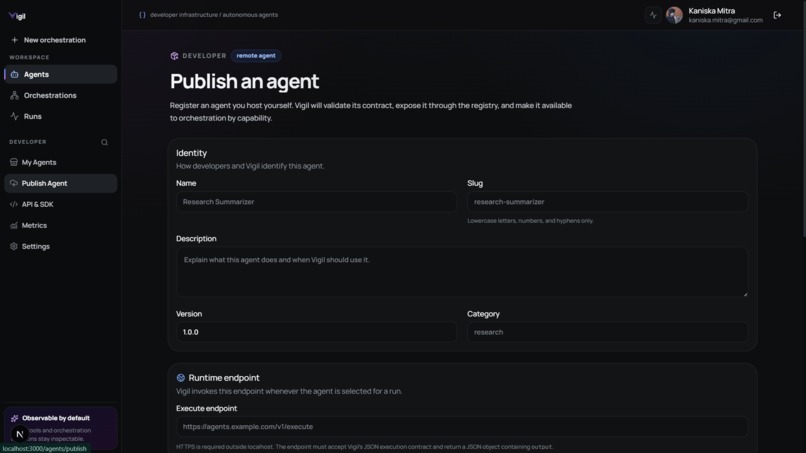Image resolution: width=806 pixels, height=453 pixels.
Task: Go to Orchestrations in the sidebar
Action: point(61,96)
